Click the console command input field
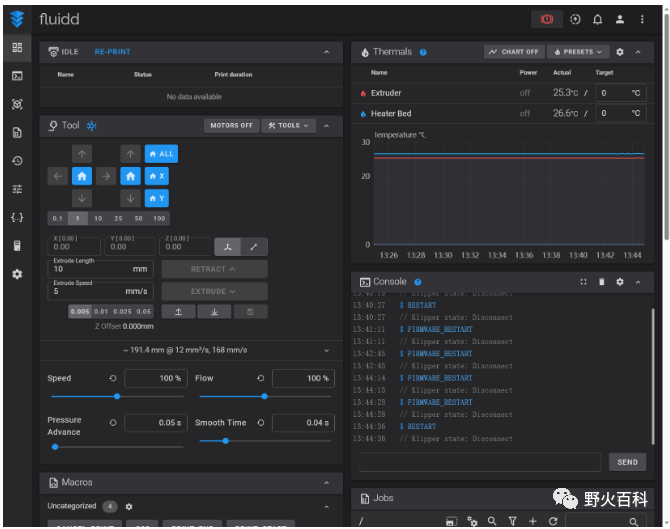The image size is (670, 529). 480,462
